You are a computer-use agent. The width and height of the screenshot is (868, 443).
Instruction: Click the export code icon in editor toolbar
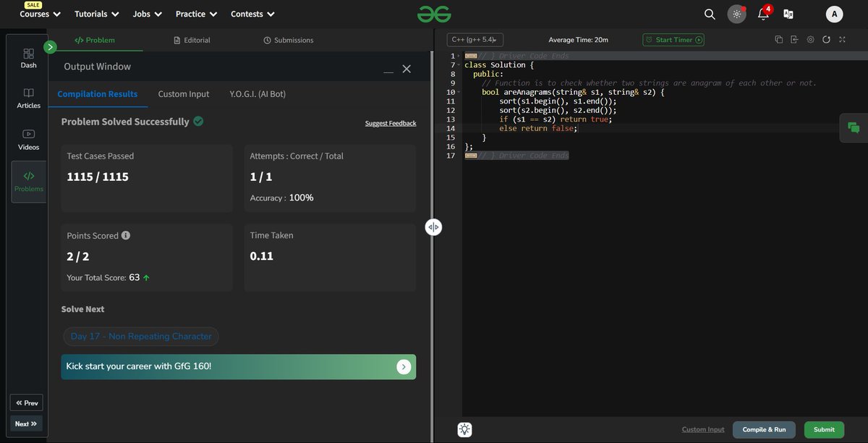point(794,40)
